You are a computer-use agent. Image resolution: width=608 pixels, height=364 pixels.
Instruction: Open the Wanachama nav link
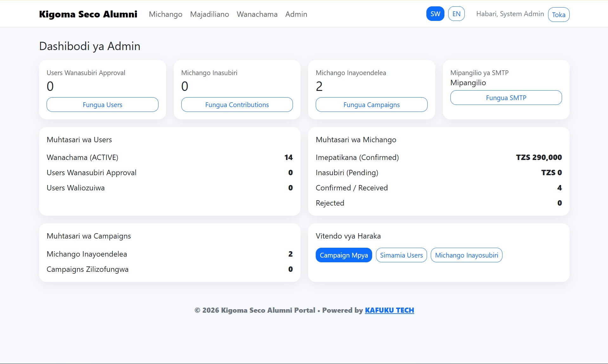[257, 14]
